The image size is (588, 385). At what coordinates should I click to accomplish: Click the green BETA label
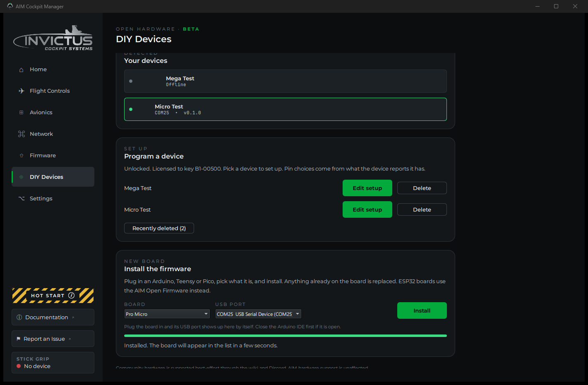coord(191,29)
